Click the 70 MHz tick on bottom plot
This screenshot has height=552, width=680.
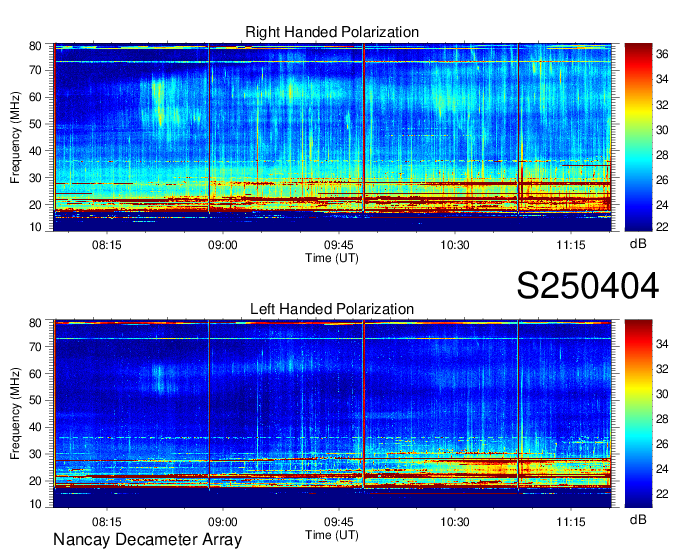[x=35, y=347]
